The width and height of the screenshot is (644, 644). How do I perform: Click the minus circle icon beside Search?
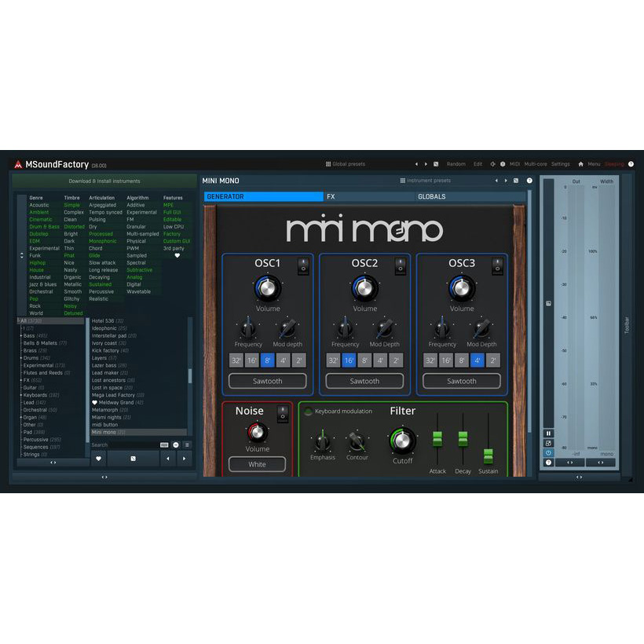click(176, 445)
